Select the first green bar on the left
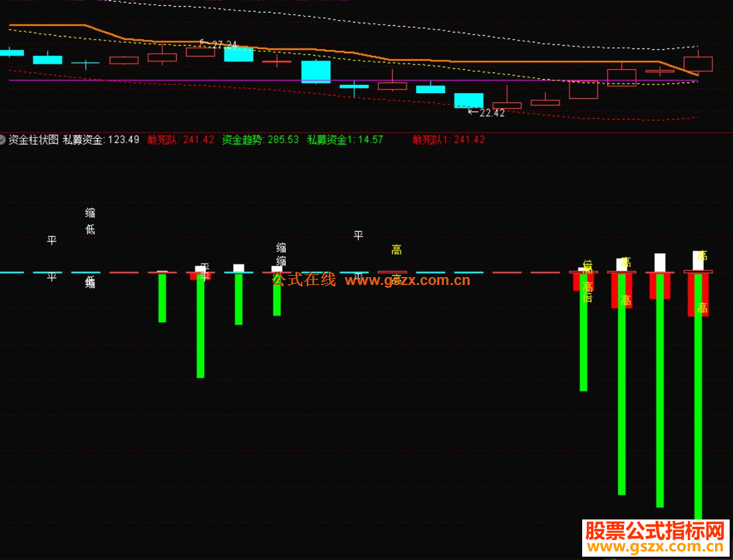 [162, 298]
